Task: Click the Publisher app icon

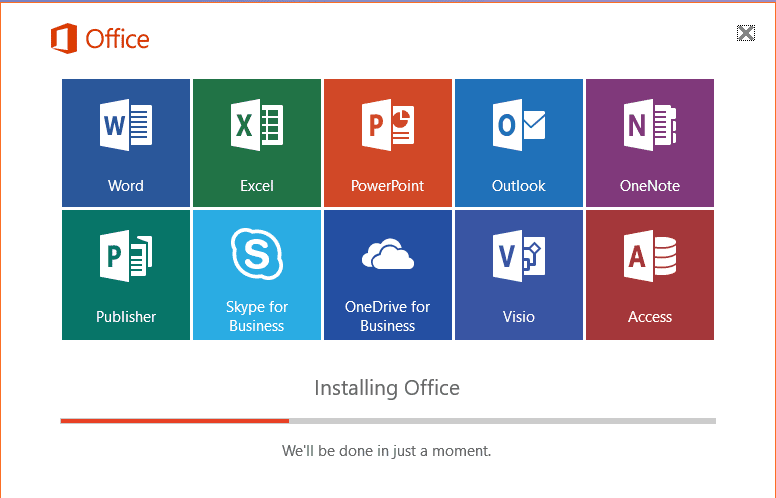Action: click(126, 256)
